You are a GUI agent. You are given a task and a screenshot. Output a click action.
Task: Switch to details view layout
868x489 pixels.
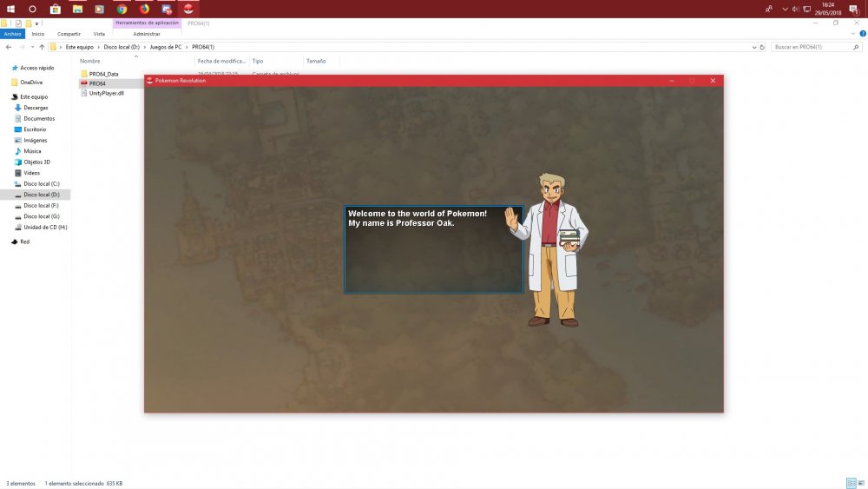click(x=851, y=483)
